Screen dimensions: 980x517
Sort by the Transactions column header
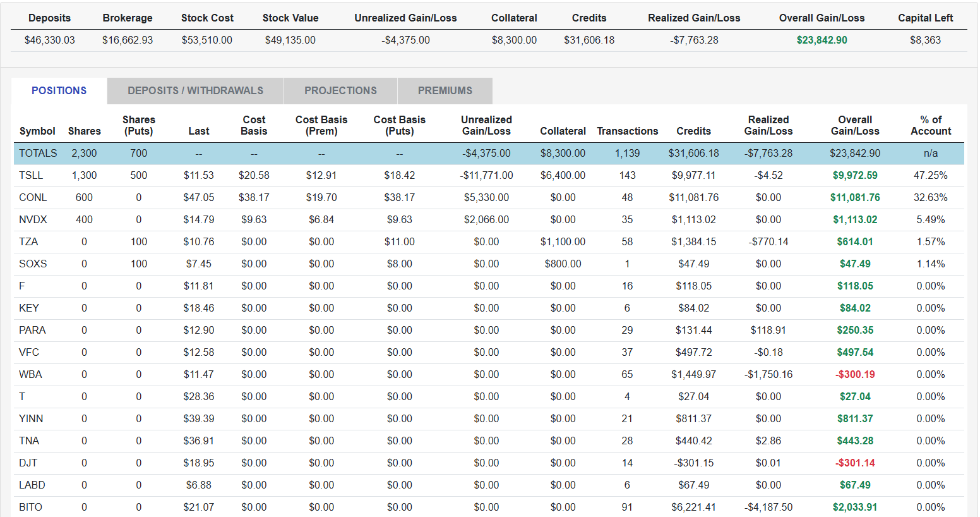click(627, 131)
